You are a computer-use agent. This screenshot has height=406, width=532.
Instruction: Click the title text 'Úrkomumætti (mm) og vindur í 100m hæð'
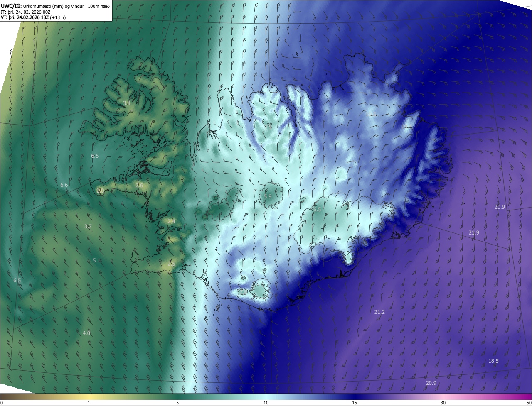[x=66, y=6]
